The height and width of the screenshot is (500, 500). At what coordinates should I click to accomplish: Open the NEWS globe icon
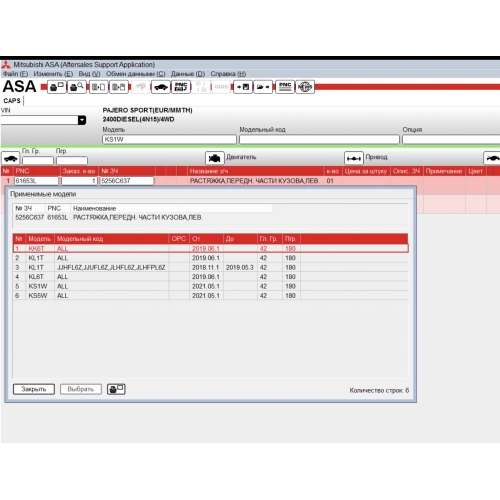(x=305, y=87)
